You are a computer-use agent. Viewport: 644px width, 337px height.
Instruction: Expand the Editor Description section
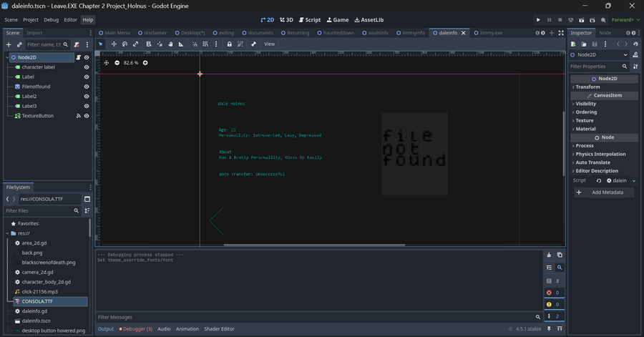tap(604, 171)
